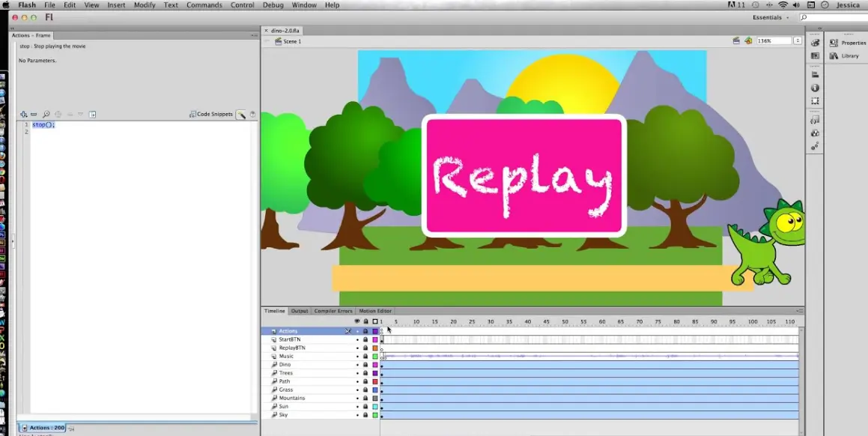Click the Sun layer outline color swatch
This screenshot has height=436, width=868.
point(374,407)
